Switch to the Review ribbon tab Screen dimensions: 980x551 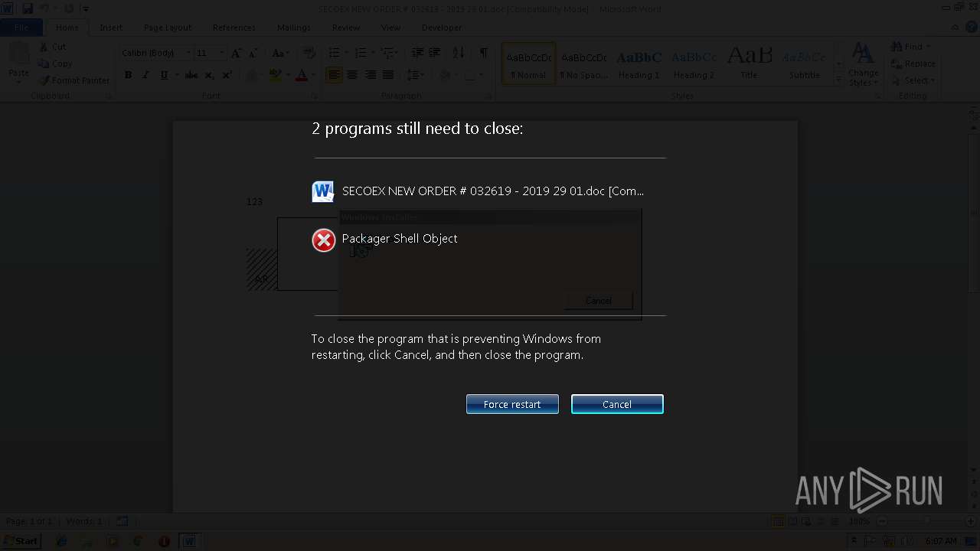(346, 28)
